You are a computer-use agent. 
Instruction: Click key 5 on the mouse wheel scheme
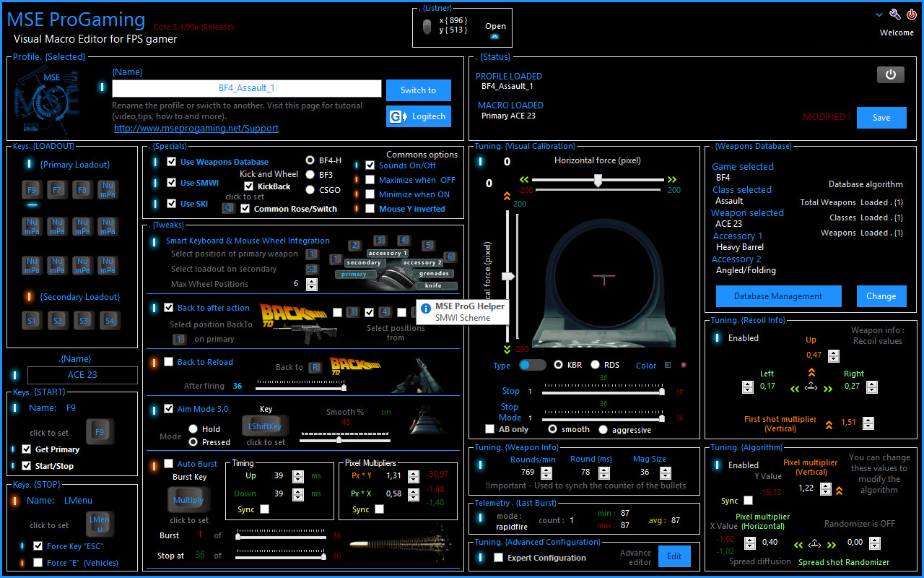[428, 246]
